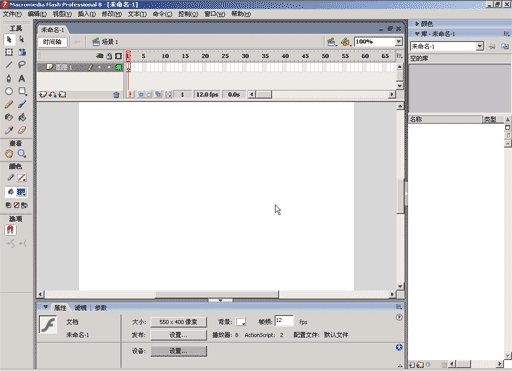Select the Text tool

pyautogui.click(x=22, y=78)
